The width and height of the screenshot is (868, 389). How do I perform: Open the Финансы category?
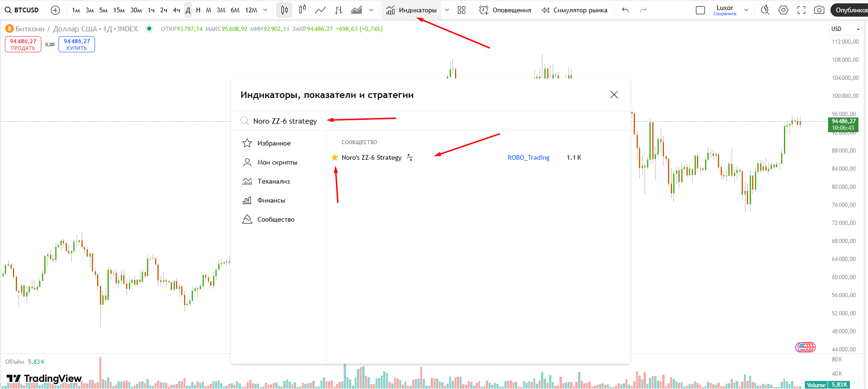pyautogui.click(x=279, y=200)
